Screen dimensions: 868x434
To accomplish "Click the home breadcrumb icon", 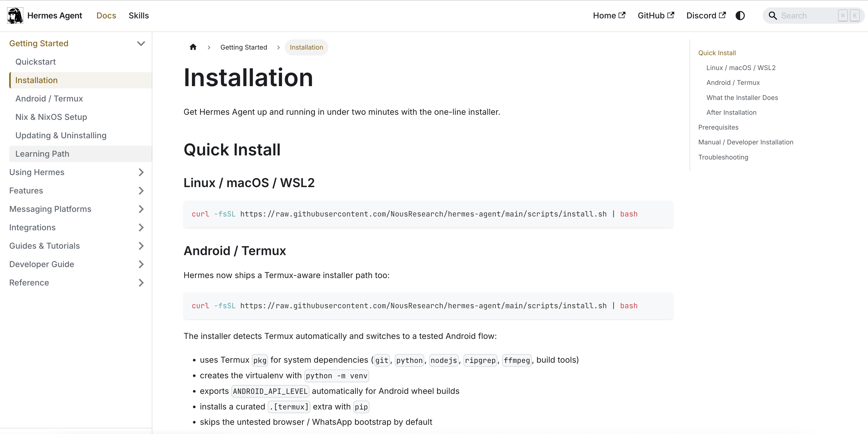I will [193, 47].
